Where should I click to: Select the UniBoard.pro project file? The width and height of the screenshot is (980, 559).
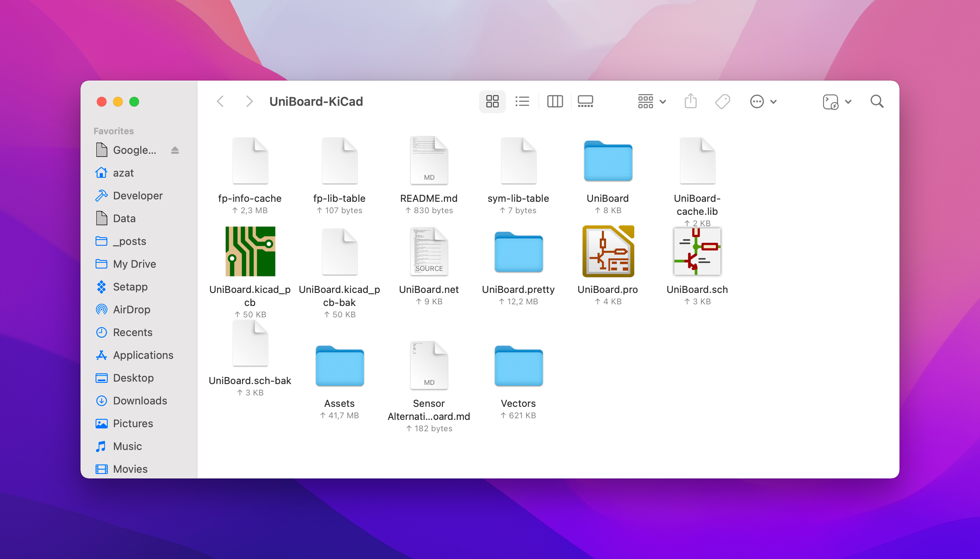click(608, 251)
